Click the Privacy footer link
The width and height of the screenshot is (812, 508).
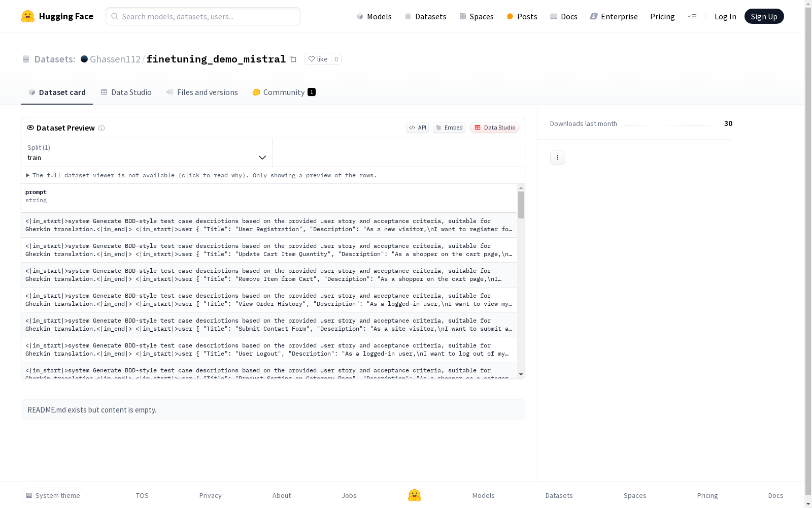pyautogui.click(x=210, y=495)
